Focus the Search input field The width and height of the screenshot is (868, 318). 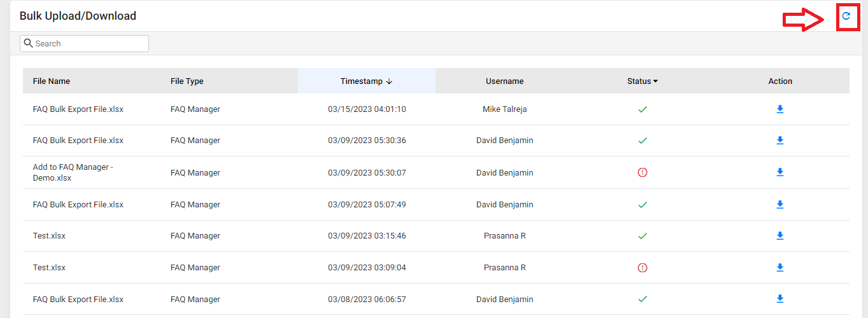84,43
